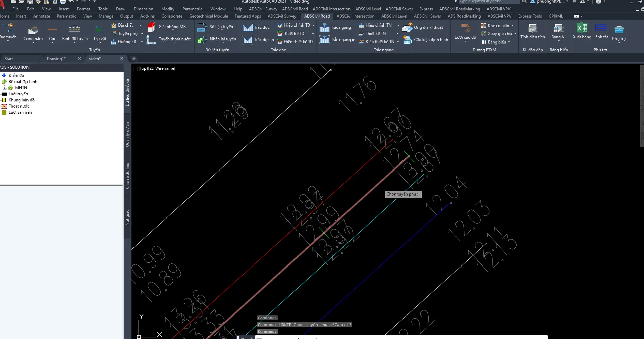
Task: Open Bảng biểu dropdown arrow
Action: (x=509, y=42)
